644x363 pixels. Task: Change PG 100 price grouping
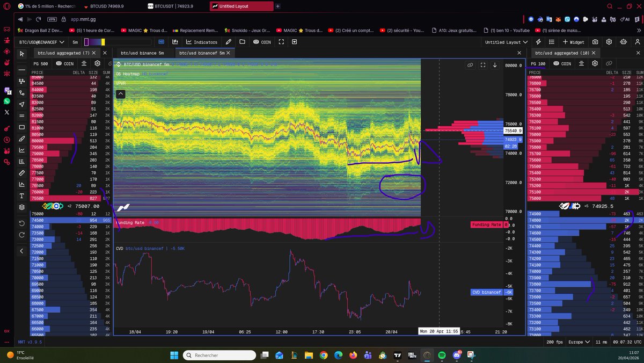click(538, 63)
